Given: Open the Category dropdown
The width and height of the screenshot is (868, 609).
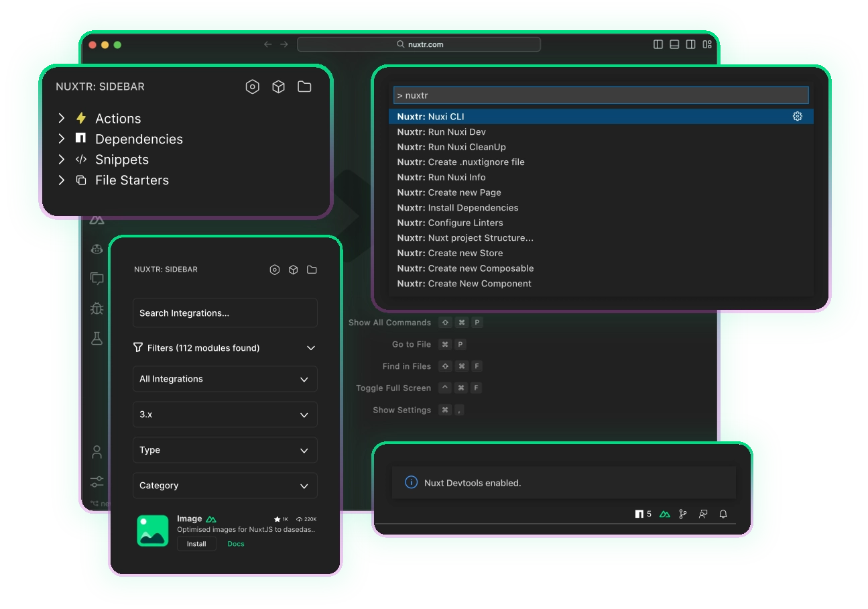Looking at the screenshot, I should (x=225, y=486).
